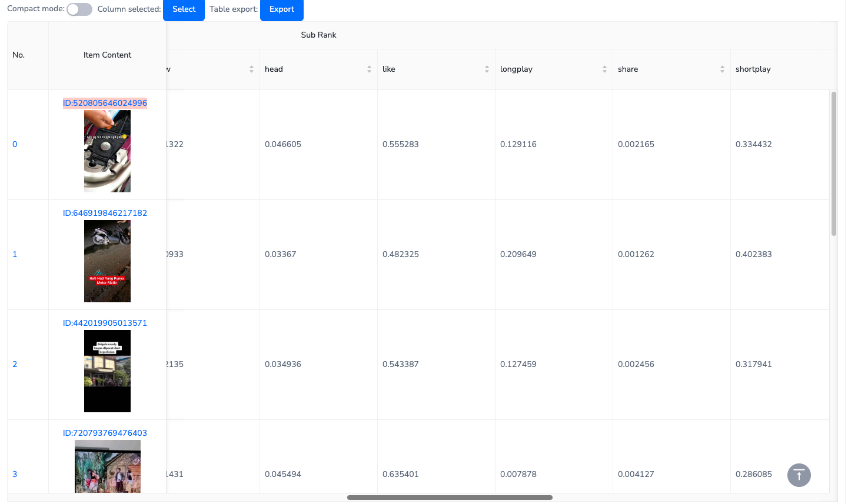Sort by the longplay column icon
This screenshot has width=848, height=504.
tap(604, 69)
